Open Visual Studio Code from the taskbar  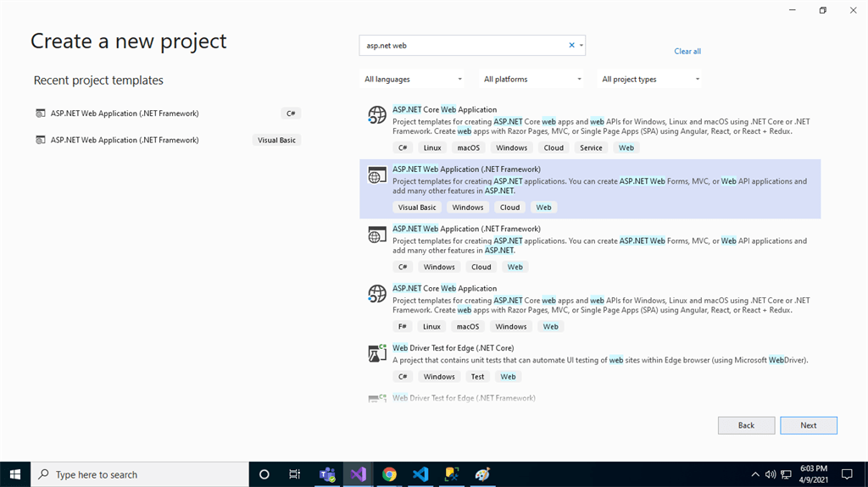click(420, 474)
